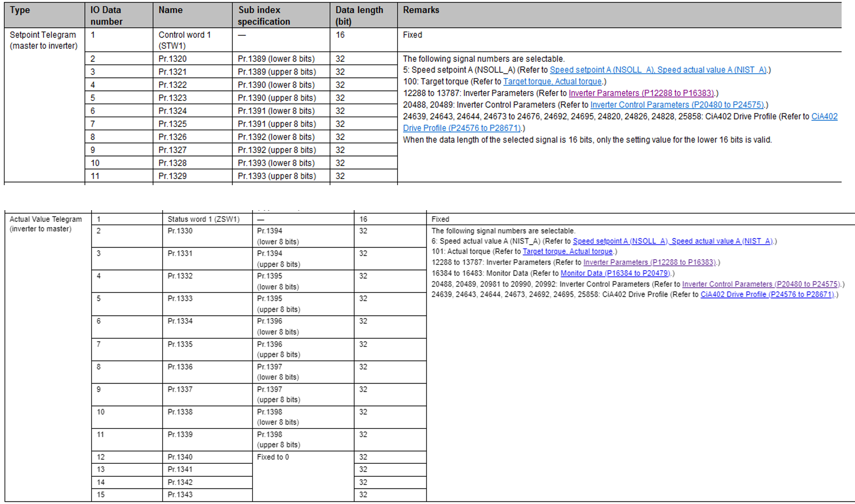Select the Pr.1320 name cell
This screenshot has height=504, width=855.
tap(192, 59)
